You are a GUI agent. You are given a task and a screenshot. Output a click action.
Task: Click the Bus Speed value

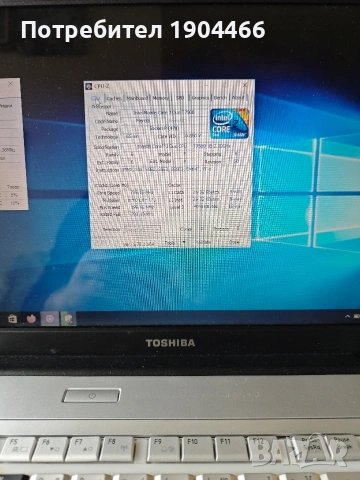(x=142, y=207)
